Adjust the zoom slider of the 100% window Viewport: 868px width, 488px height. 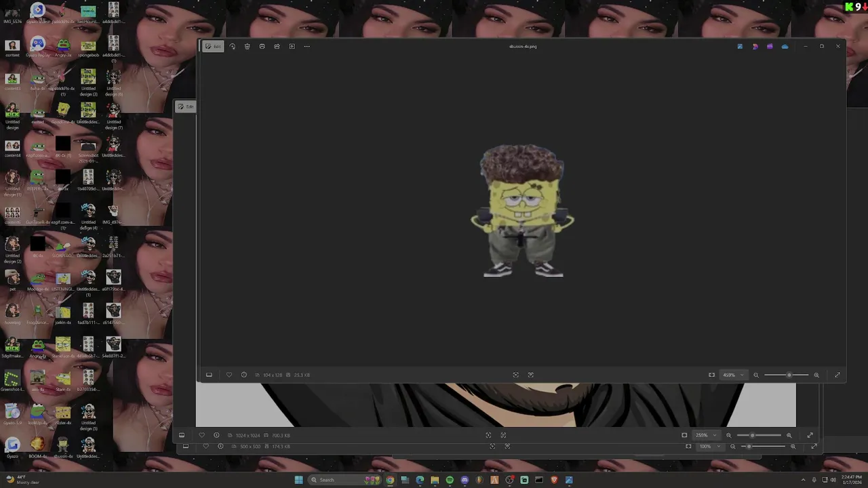point(763,446)
